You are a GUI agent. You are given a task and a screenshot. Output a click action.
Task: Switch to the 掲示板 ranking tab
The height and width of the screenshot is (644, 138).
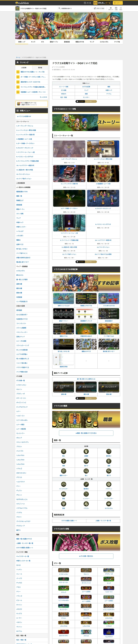click(x=40, y=68)
